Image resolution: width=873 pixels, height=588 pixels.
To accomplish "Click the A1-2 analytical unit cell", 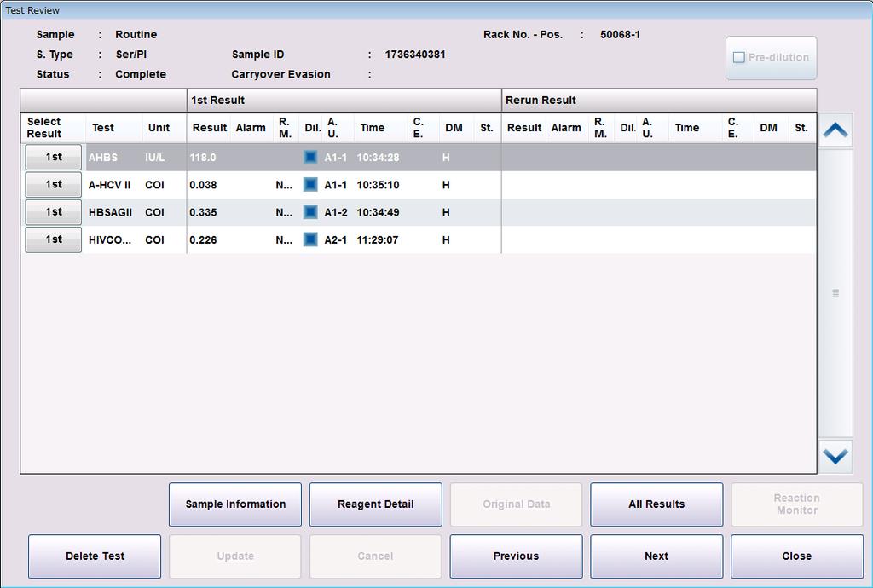I will point(336,212).
